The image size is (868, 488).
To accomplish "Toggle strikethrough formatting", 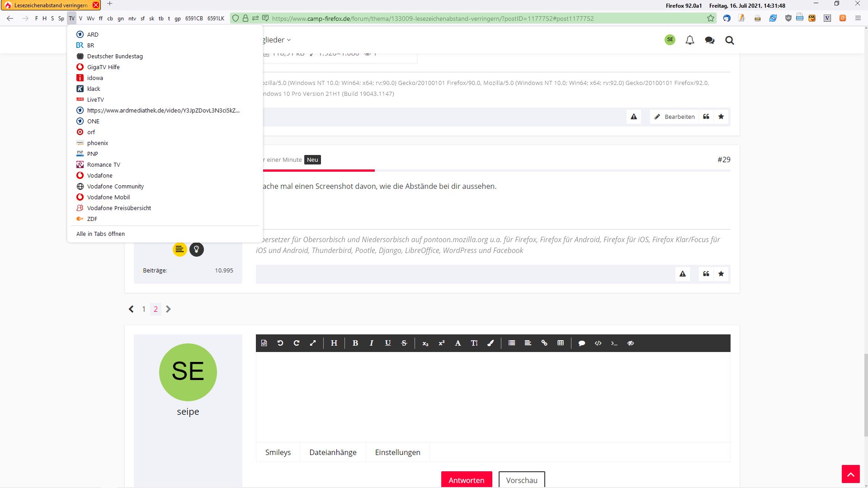I will tap(404, 343).
